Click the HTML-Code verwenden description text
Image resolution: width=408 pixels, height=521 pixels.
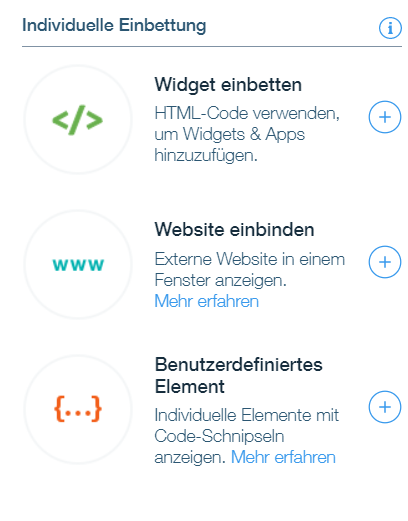coord(247,134)
